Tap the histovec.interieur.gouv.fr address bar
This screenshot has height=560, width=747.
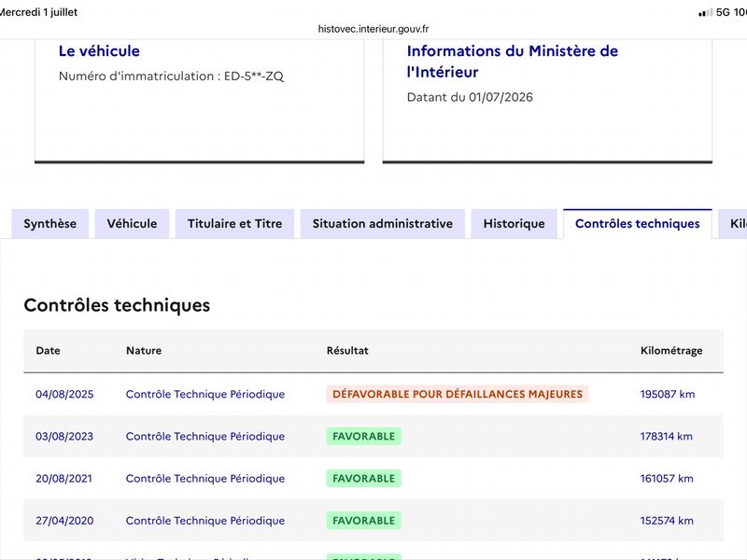coord(373,29)
